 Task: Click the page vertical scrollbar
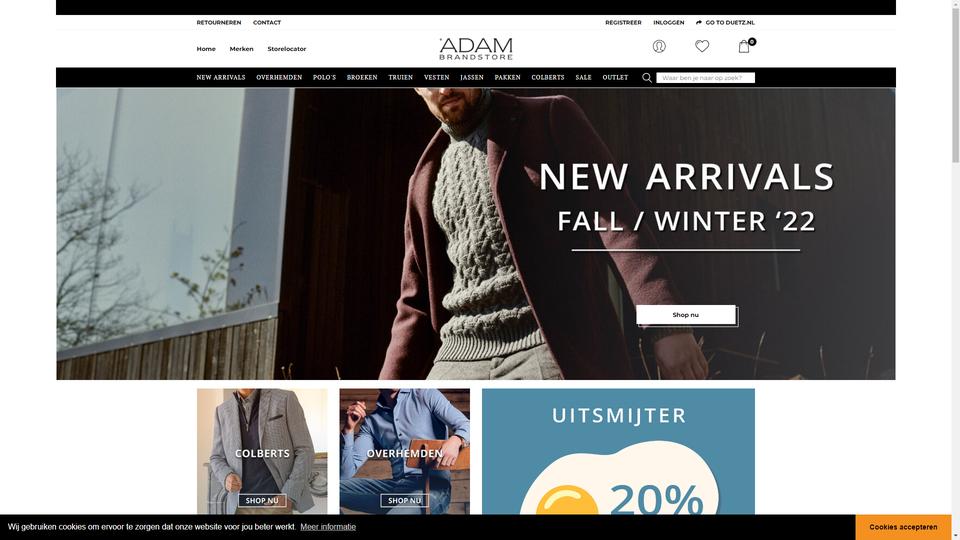point(955,270)
